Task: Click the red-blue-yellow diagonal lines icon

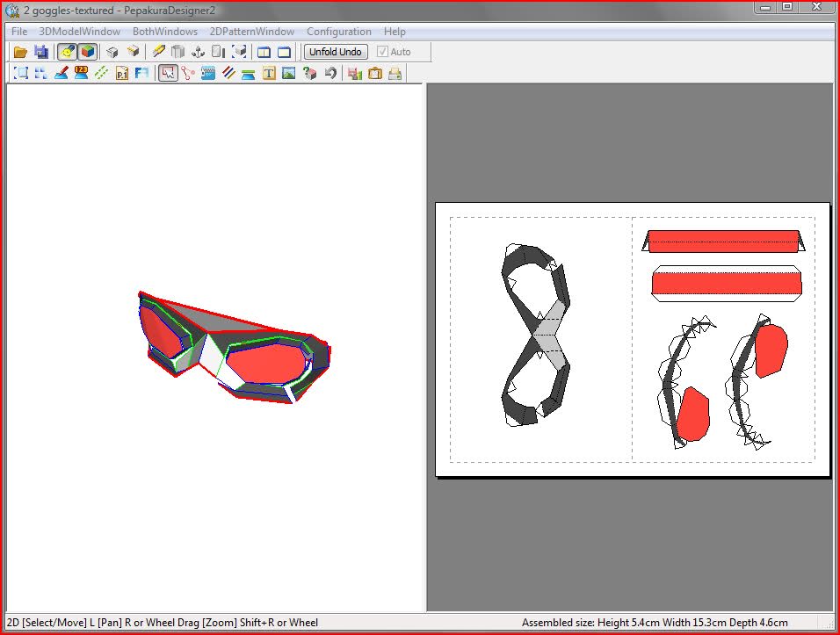Action: 228,73
